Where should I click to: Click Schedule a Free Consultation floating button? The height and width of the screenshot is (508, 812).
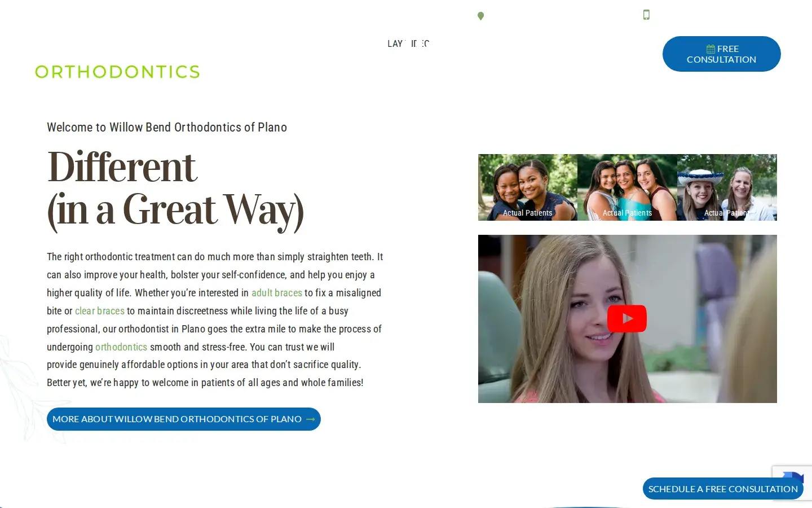click(x=723, y=489)
